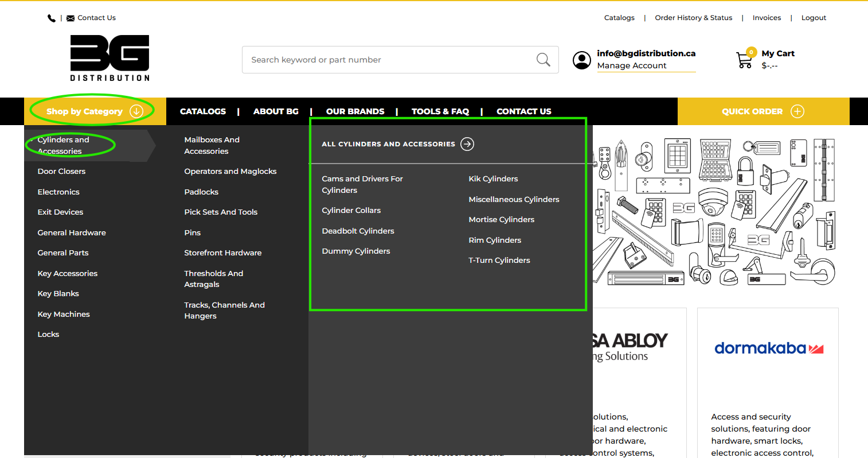Click the QUICK ORDER button
This screenshot has height=458, width=868.
pos(763,111)
